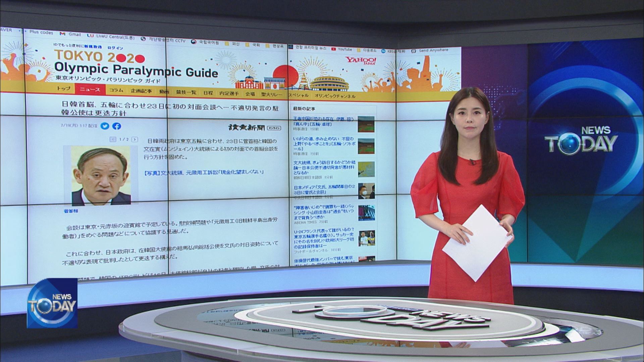Select the 内定選手 navigation tab
The height and width of the screenshot is (362, 644).
[229, 94]
